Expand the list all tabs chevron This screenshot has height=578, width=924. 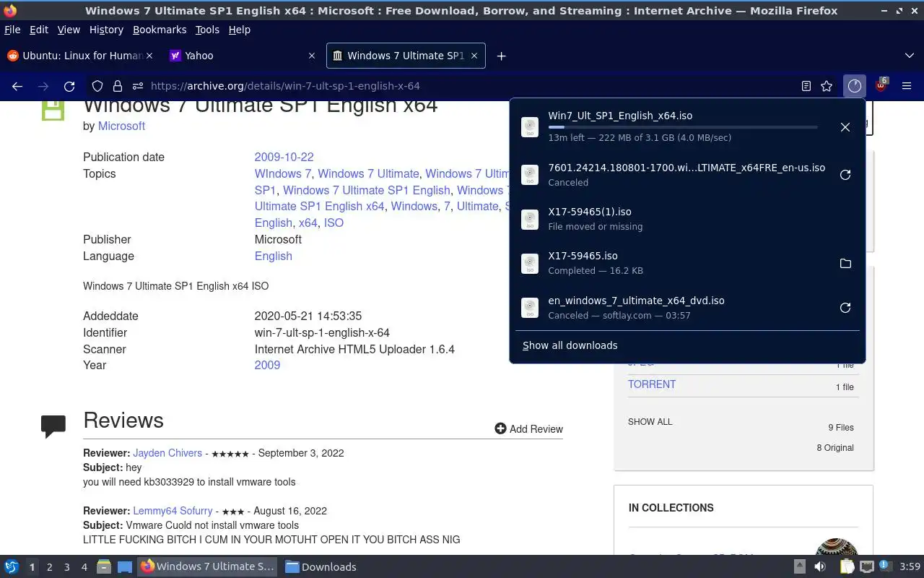909,56
